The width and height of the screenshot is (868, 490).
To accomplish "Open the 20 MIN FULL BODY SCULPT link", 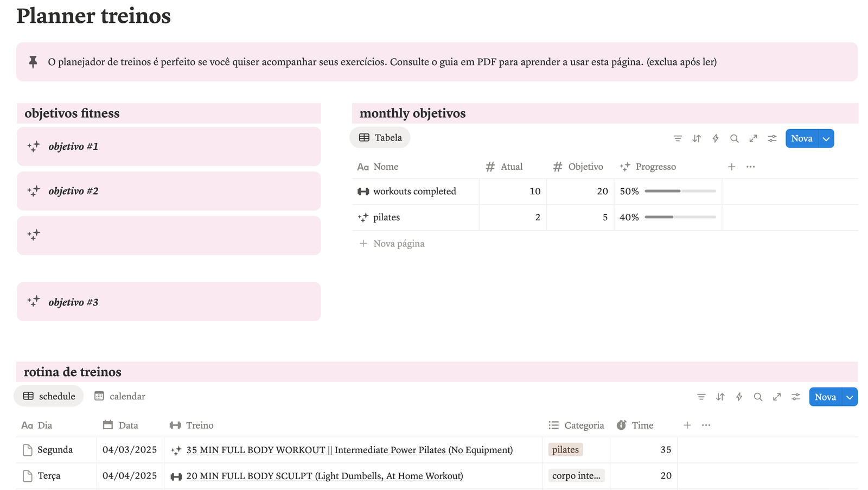I will pos(324,476).
